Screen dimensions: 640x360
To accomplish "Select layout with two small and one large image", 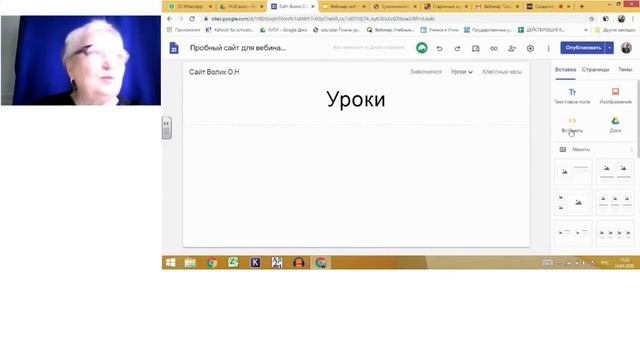I will tap(573, 202).
